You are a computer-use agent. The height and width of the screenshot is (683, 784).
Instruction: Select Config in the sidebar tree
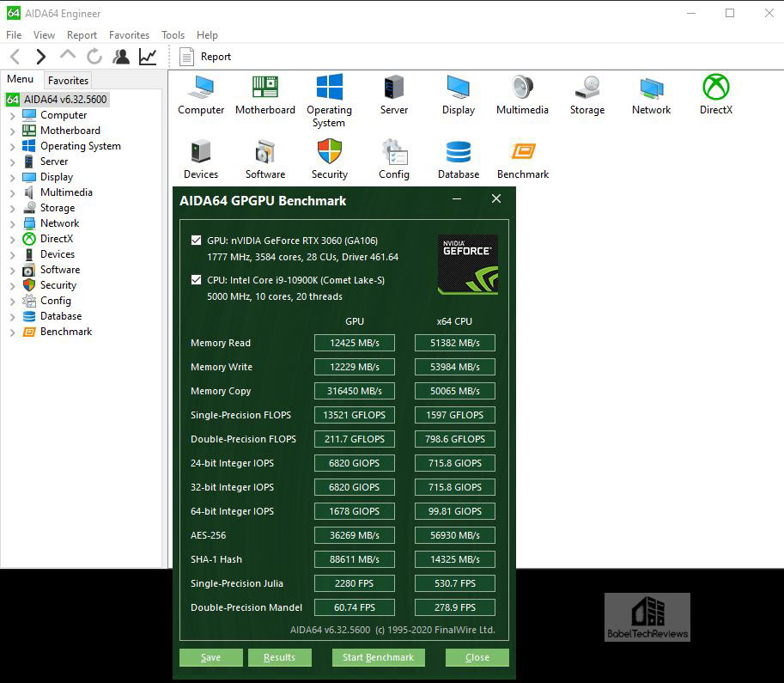(56, 301)
